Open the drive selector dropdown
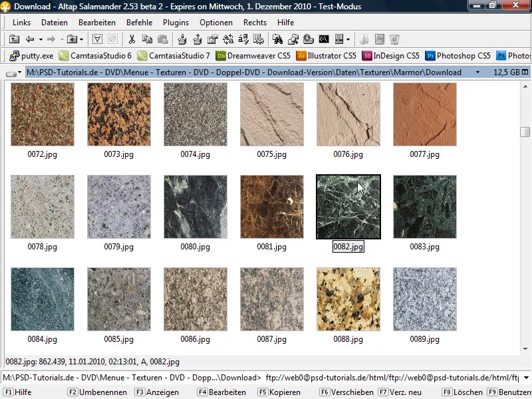The width and height of the screenshot is (532, 399). (x=13, y=73)
